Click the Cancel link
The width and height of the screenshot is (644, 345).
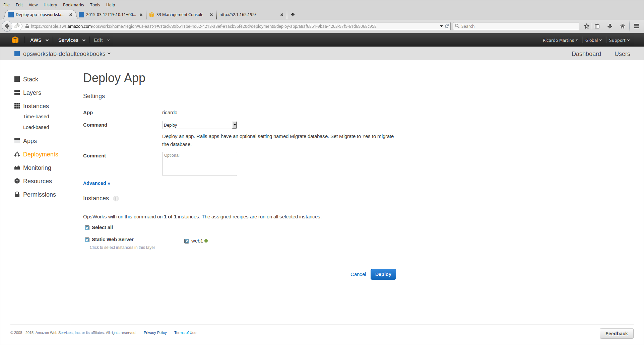pyautogui.click(x=358, y=274)
